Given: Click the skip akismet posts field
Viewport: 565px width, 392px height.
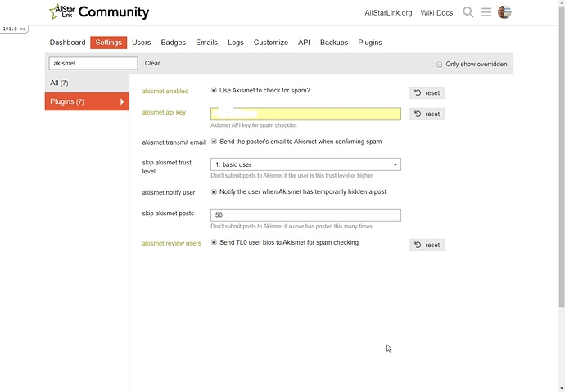Looking at the screenshot, I should point(305,215).
